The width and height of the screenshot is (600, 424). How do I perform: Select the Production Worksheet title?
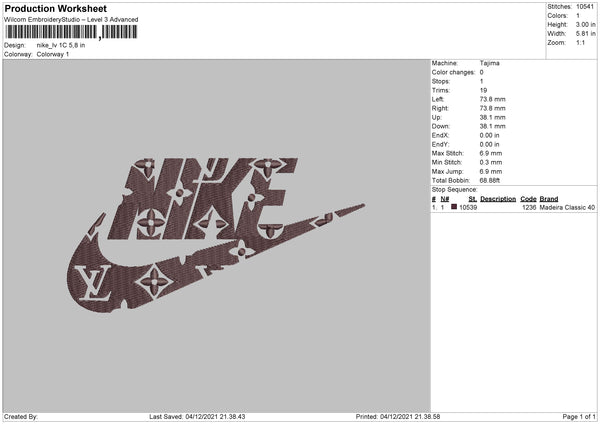click(55, 8)
